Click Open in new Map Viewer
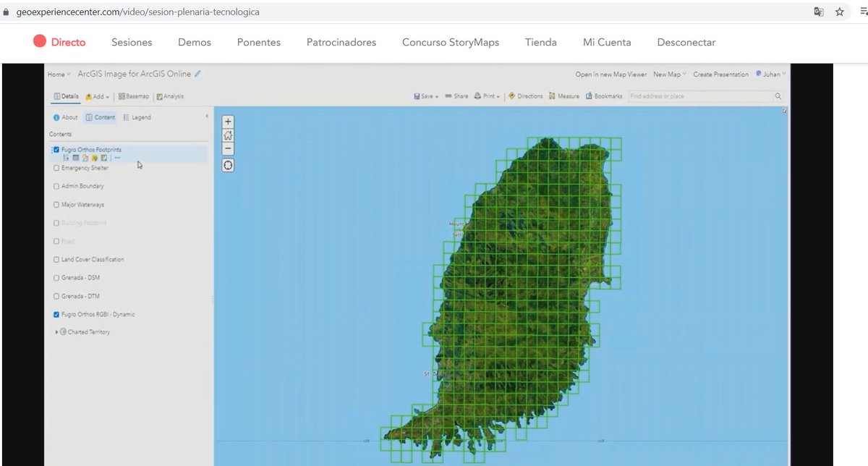The height and width of the screenshot is (466, 868). (x=611, y=74)
